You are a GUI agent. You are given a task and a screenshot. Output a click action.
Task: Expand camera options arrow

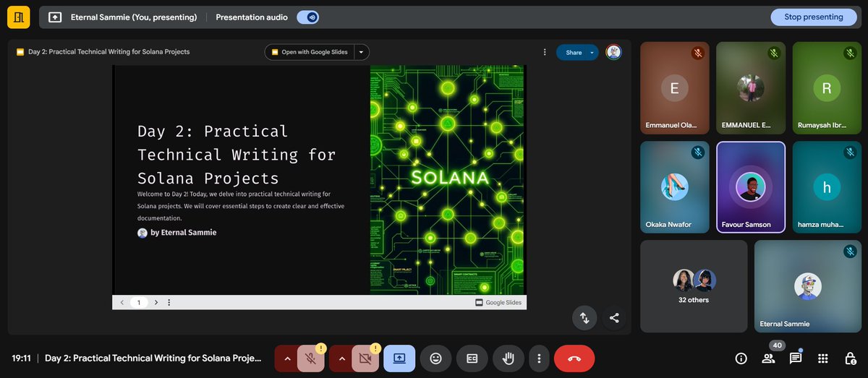[x=341, y=358]
